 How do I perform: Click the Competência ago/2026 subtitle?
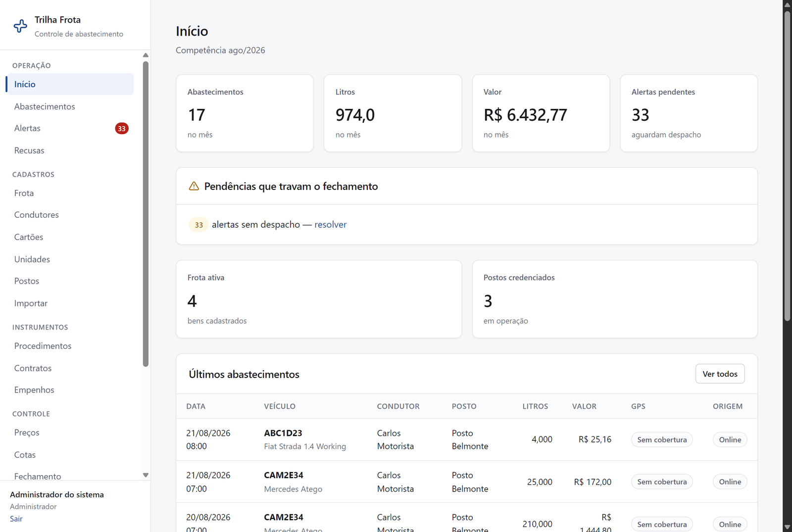pyautogui.click(x=220, y=50)
